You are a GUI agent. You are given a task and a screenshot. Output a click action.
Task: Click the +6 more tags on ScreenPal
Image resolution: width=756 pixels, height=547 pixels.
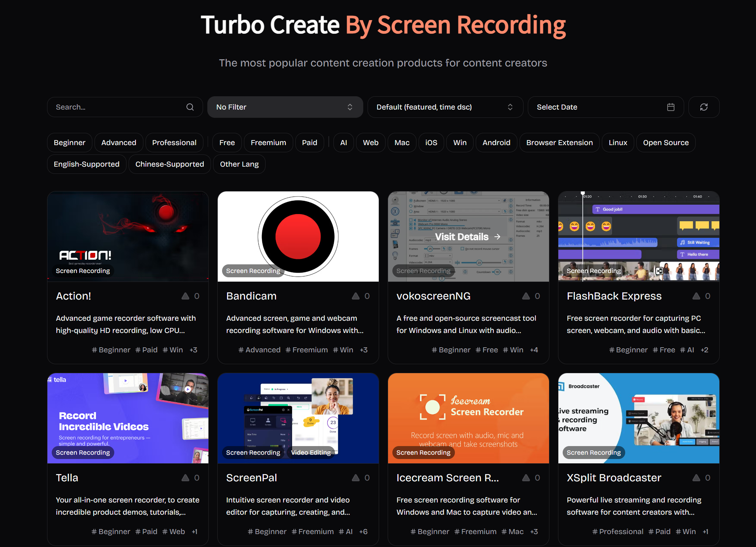tap(363, 532)
